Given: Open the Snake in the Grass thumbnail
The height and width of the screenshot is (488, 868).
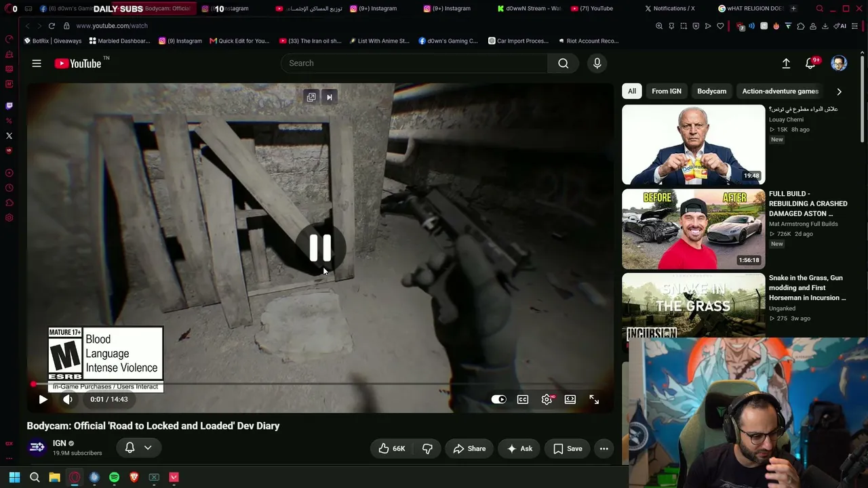Looking at the screenshot, I should [693, 305].
